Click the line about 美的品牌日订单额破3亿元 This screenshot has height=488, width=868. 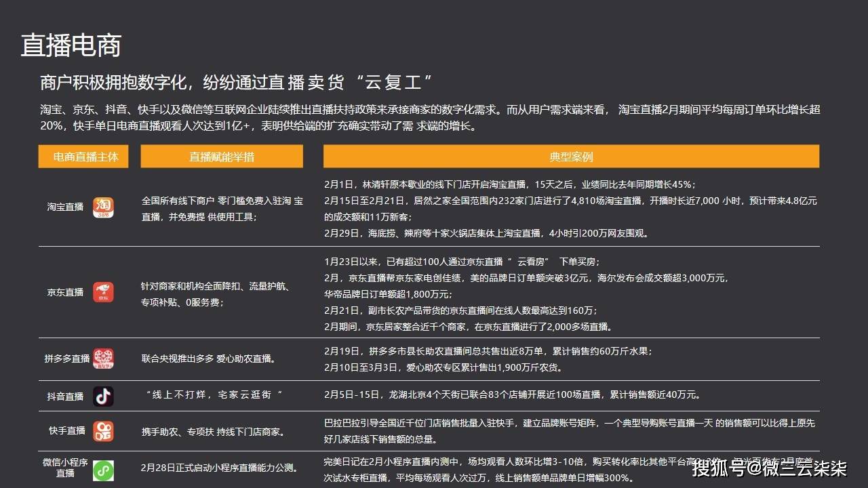526,279
